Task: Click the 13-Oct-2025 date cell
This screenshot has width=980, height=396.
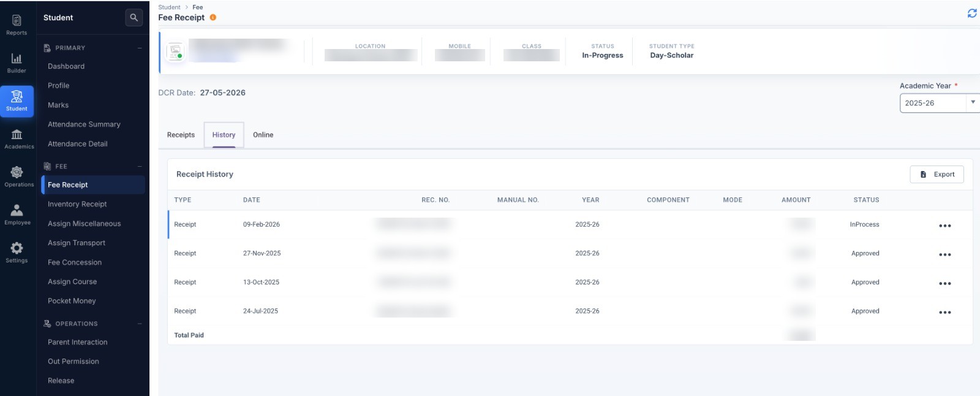Action: point(262,282)
